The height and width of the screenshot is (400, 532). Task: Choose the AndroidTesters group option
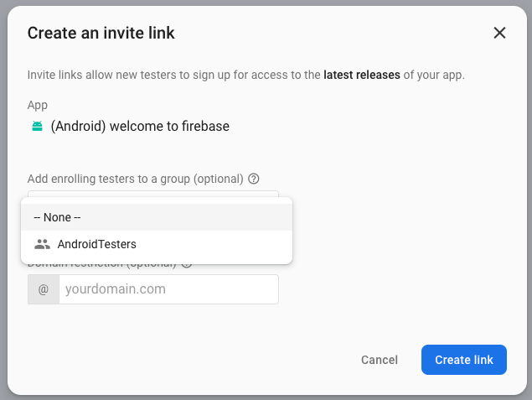point(157,244)
